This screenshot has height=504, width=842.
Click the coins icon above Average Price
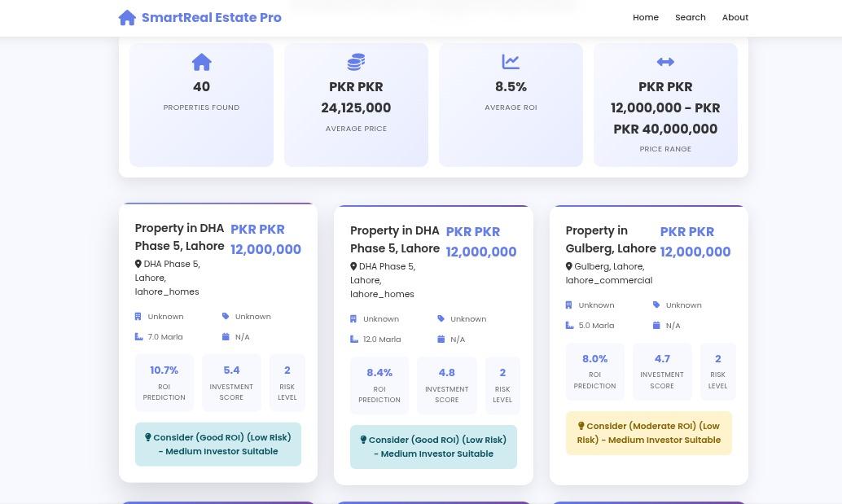tap(356, 62)
